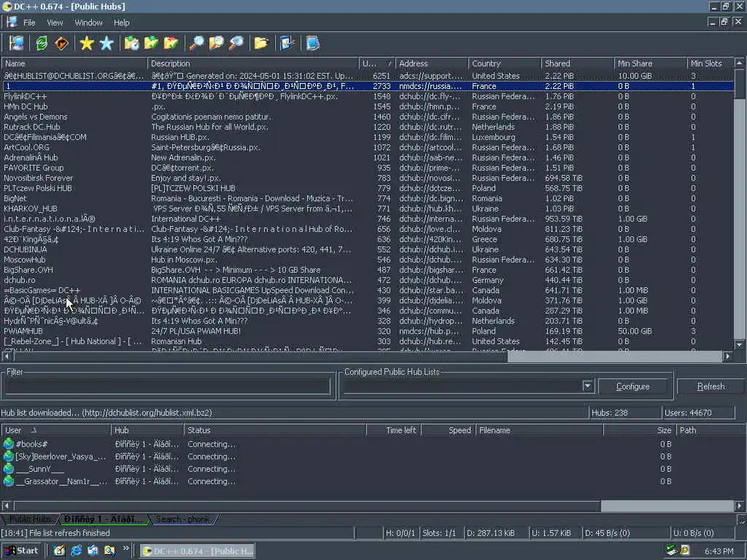Click the fourth quick launch icon (magnifier folder)
This screenshot has height=560, width=747.
click(109, 551)
